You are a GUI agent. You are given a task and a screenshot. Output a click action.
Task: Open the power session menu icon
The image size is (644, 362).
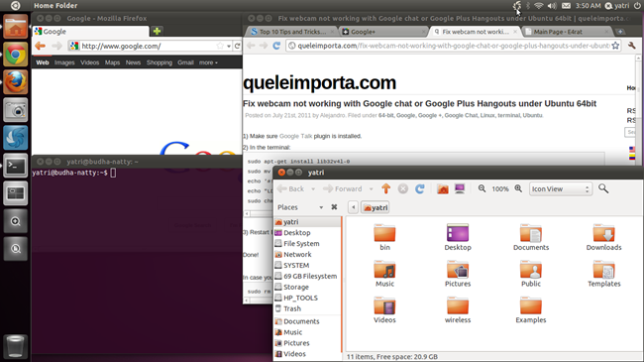[x=637, y=5]
